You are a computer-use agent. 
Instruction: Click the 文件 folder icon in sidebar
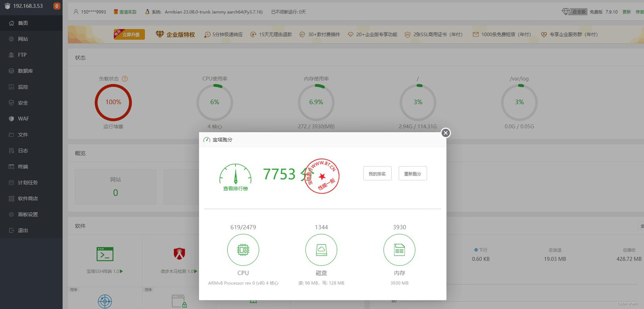tap(11, 135)
